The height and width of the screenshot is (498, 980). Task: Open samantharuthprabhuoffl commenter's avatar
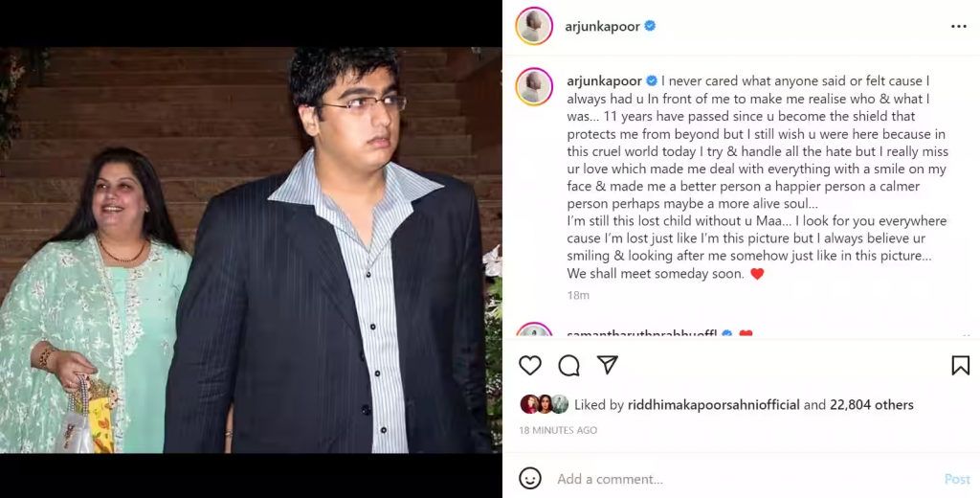point(534,331)
